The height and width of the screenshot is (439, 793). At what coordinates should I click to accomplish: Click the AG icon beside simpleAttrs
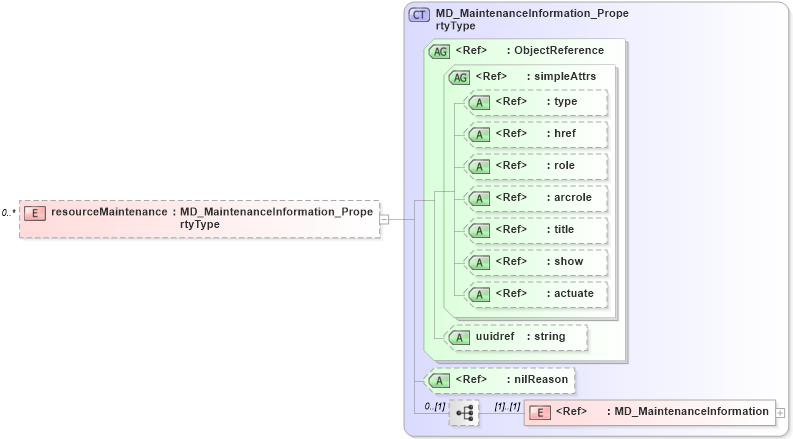point(459,77)
